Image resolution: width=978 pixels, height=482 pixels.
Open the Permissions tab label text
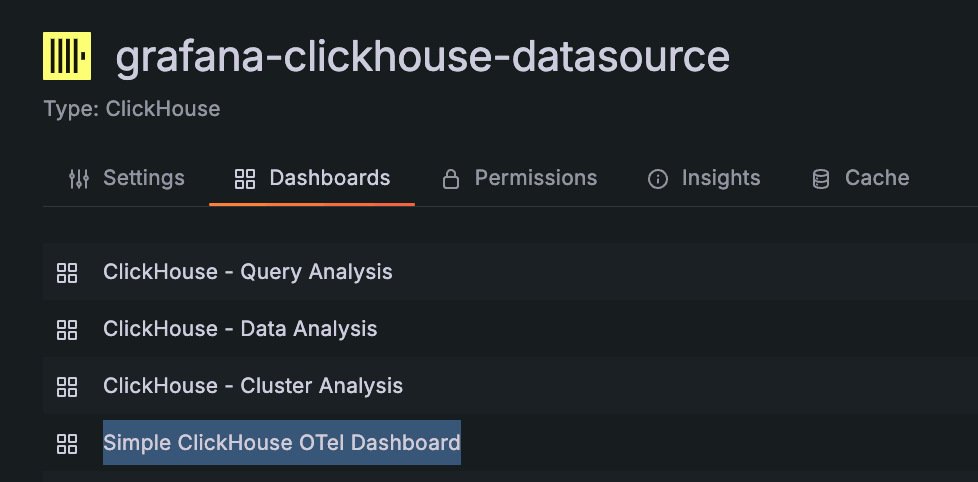tap(536, 178)
